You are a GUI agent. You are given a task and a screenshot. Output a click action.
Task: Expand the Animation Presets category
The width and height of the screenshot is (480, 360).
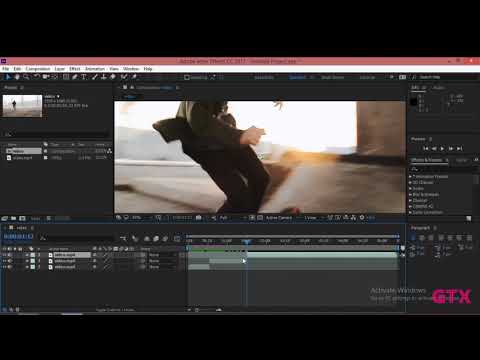point(410,176)
